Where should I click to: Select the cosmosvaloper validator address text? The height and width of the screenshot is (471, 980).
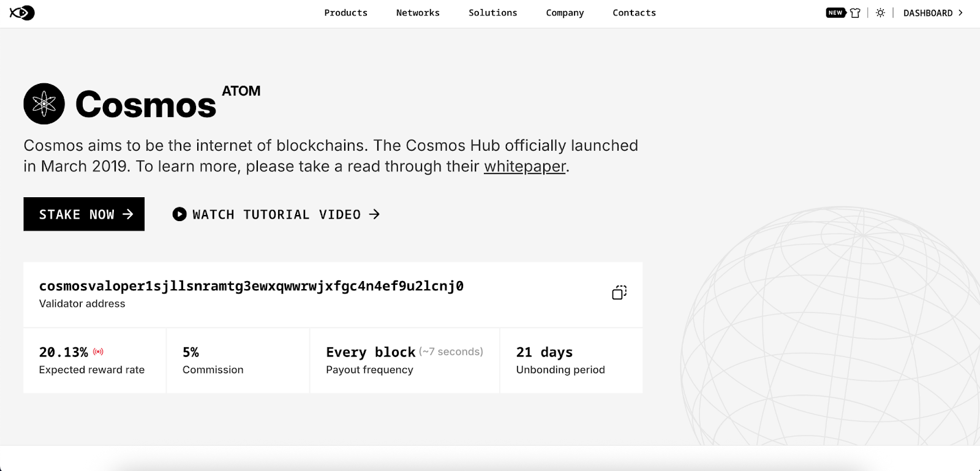(x=251, y=286)
